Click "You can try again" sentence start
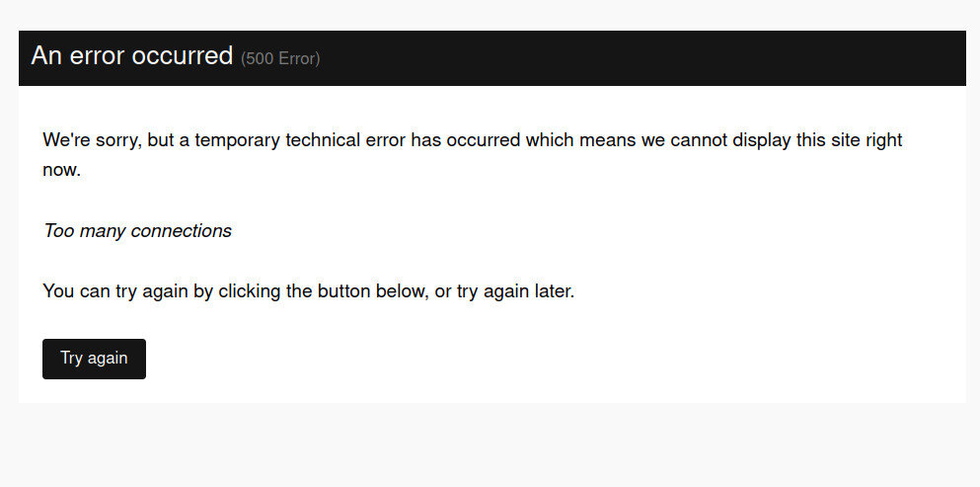Image resolution: width=980 pixels, height=487 pixels. 107,292
